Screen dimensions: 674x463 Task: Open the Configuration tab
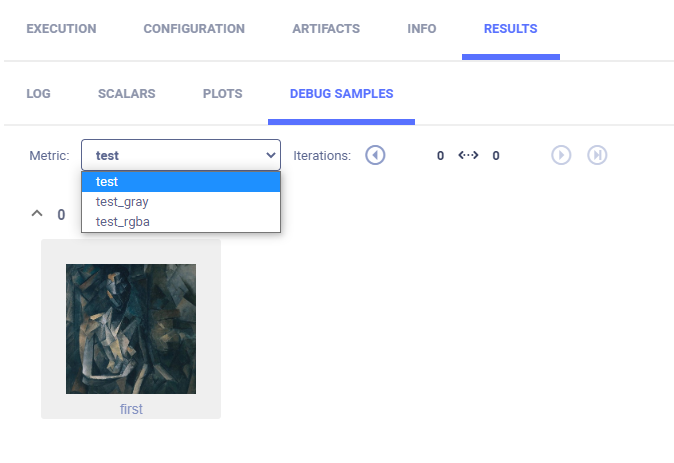point(194,29)
